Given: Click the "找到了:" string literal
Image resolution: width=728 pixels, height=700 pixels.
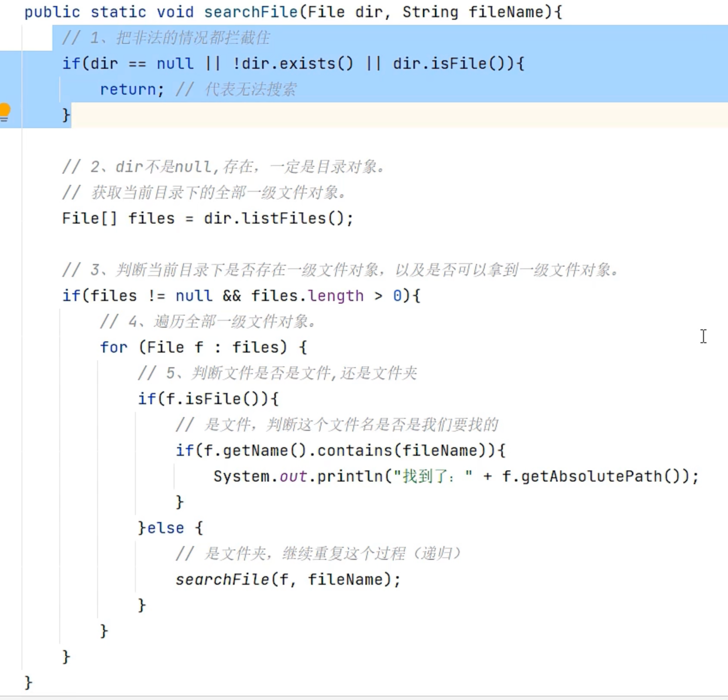Looking at the screenshot, I should [x=433, y=476].
